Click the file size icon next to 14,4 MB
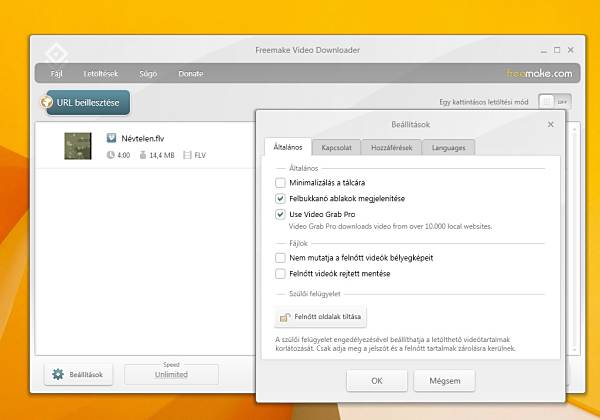600x420 pixels. coord(143,155)
